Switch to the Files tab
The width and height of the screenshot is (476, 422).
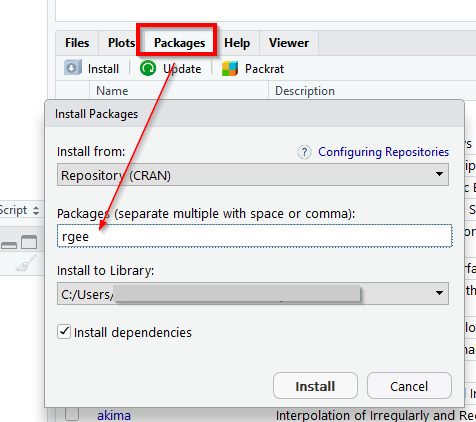click(x=77, y=43)
